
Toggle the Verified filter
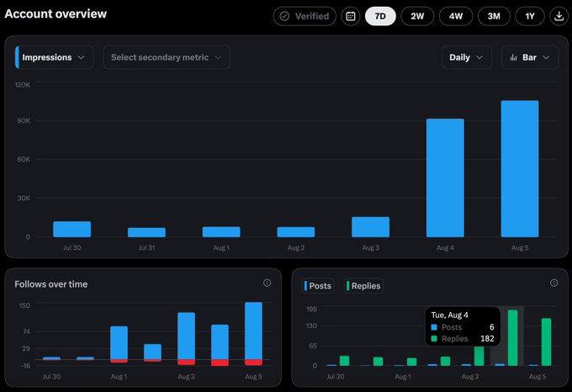305,16
